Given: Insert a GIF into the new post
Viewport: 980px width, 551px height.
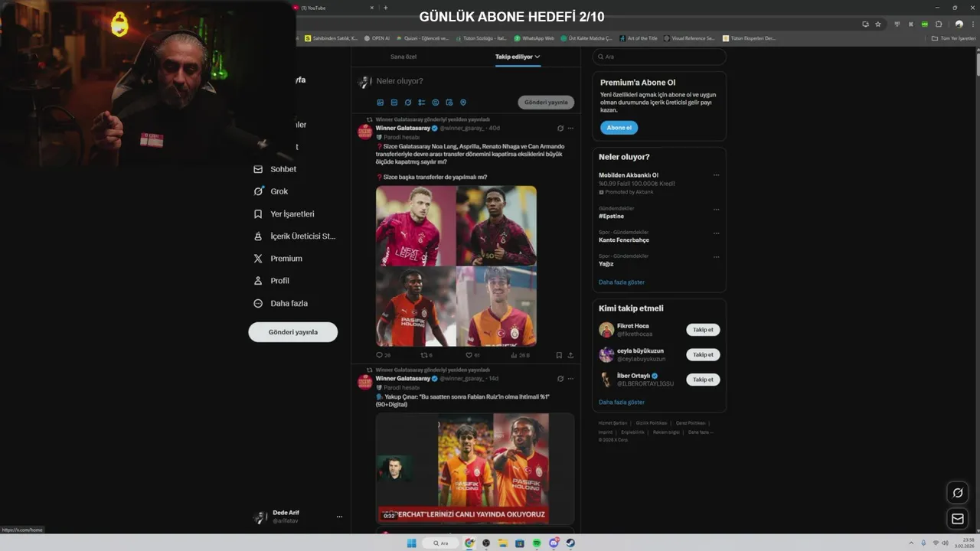Looking at the screenshot, I should coord(394,103).
